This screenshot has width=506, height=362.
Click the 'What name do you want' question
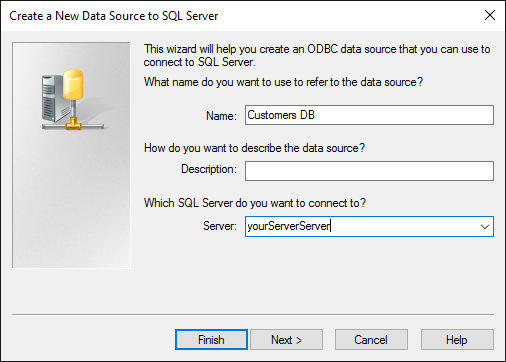click(x=283, y=82)
